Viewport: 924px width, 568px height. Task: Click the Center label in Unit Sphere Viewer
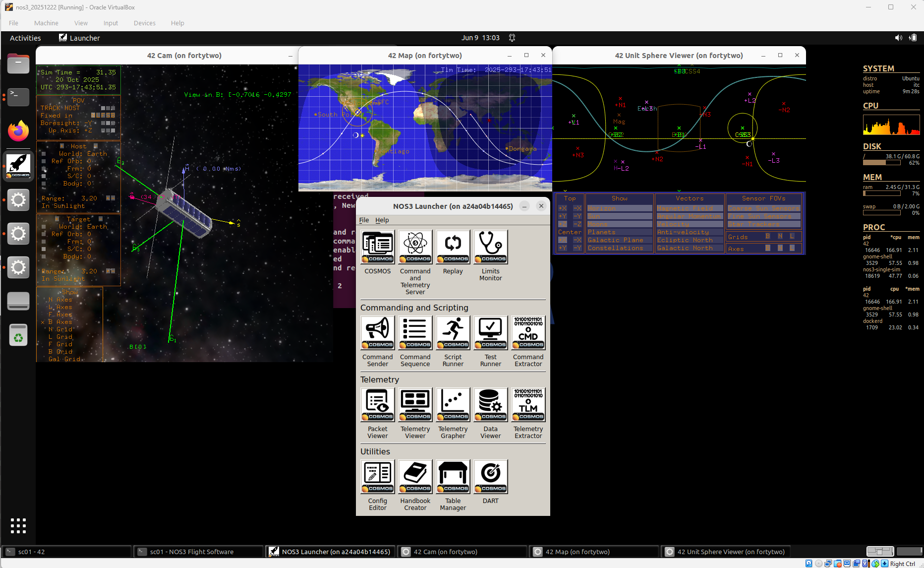tap(570, 232)
